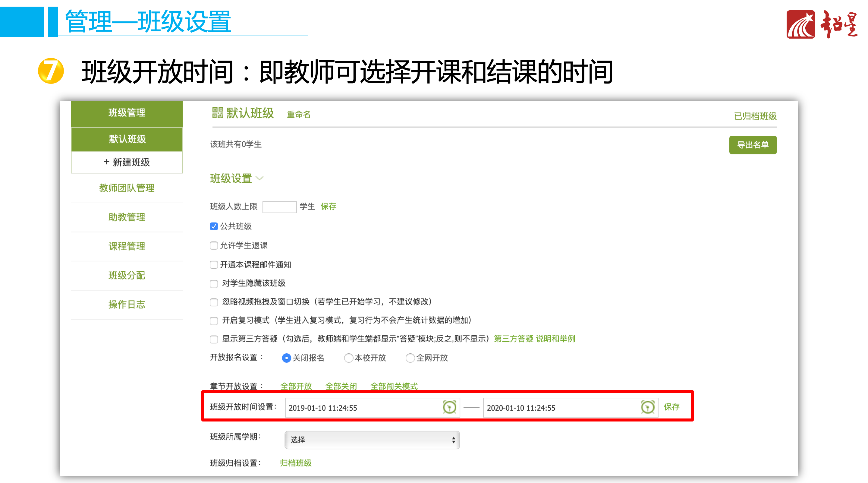The image size is (868, 483).
Task: Uncheck the 公共班级 checkbox
Action: tap(214, 226)
